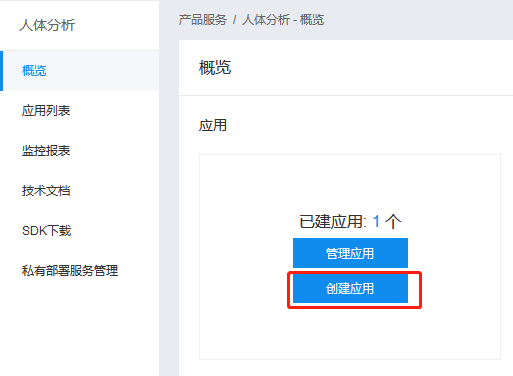
Task: Click the gray gutter beside sidebar
Action: click(x=169, y=200)
